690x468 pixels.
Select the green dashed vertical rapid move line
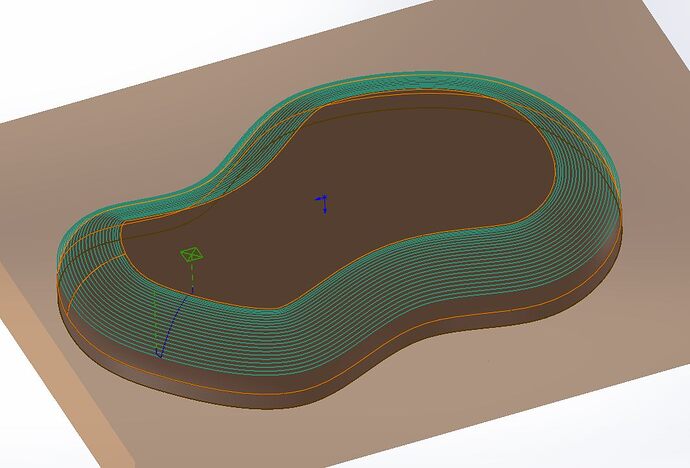[155, 320]
